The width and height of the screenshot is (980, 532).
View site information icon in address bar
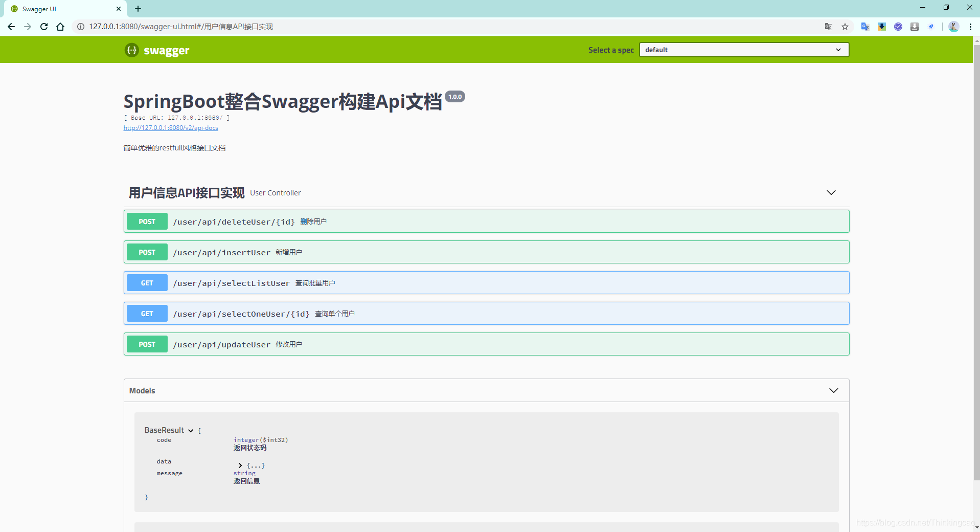click(81, 27)
